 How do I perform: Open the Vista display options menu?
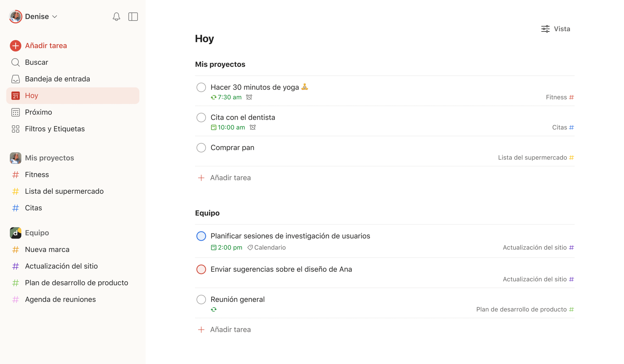point(555,29)
